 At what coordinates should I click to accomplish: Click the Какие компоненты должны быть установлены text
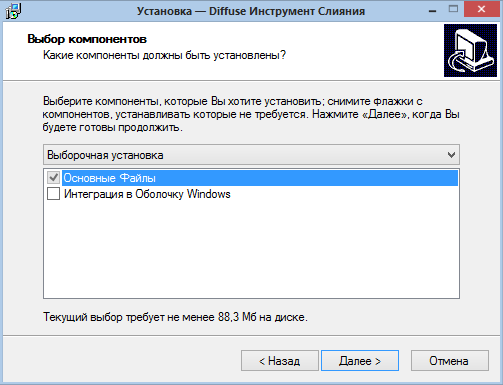point(164,55)
